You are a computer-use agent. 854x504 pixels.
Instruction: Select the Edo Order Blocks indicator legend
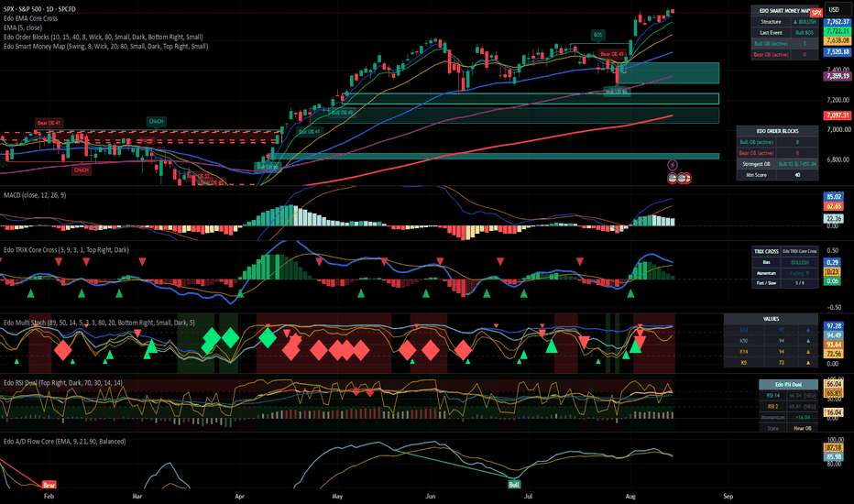pos(103,37)
